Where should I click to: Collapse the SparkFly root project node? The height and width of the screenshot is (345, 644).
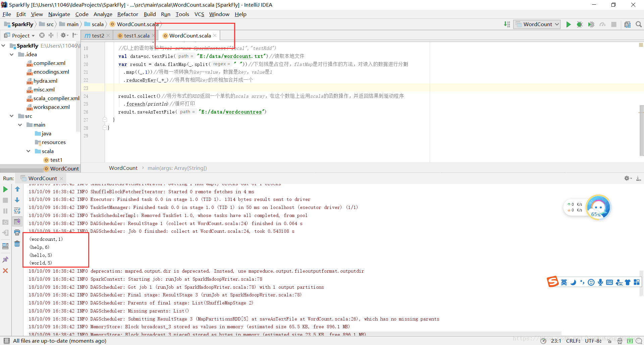(3, 46)
